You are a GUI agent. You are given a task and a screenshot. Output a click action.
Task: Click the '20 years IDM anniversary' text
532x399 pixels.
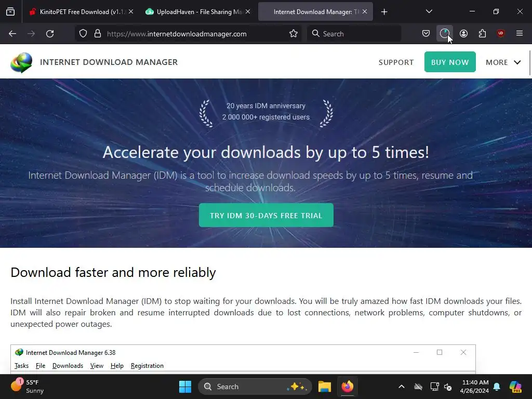click(x=266, y=106)
